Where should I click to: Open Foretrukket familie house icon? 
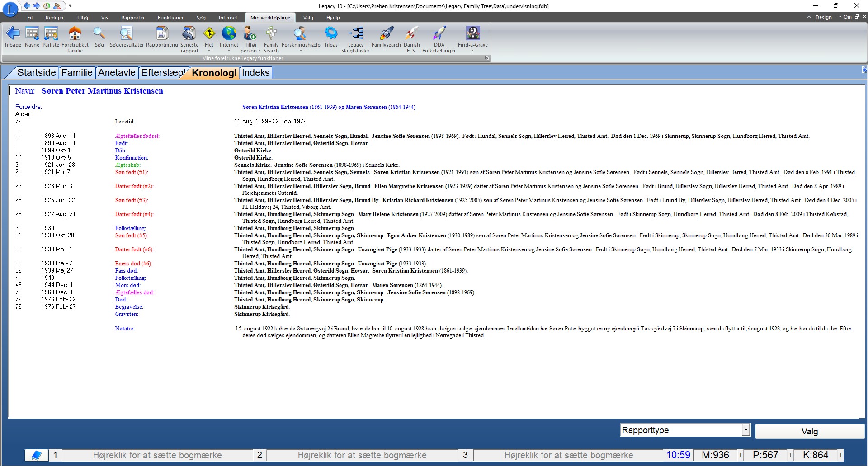75,34
